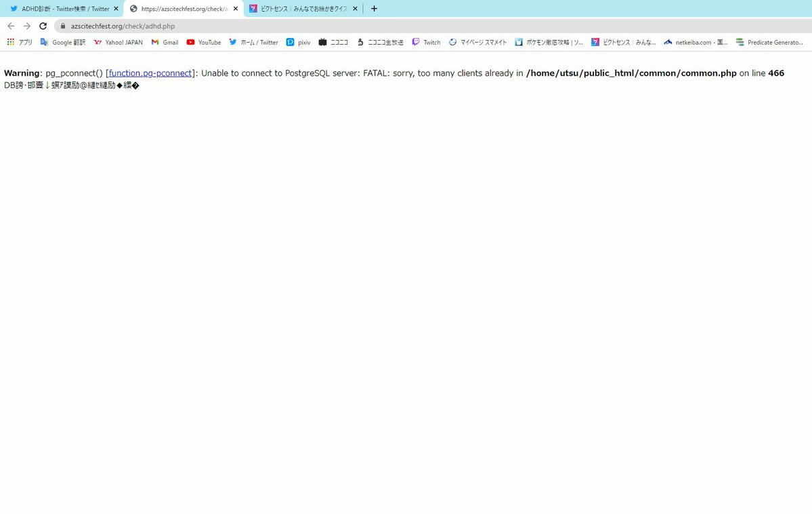Close the ADHD診断 Twitter search tab
Viewport: 812px width, 514px height.
point(116,9)
